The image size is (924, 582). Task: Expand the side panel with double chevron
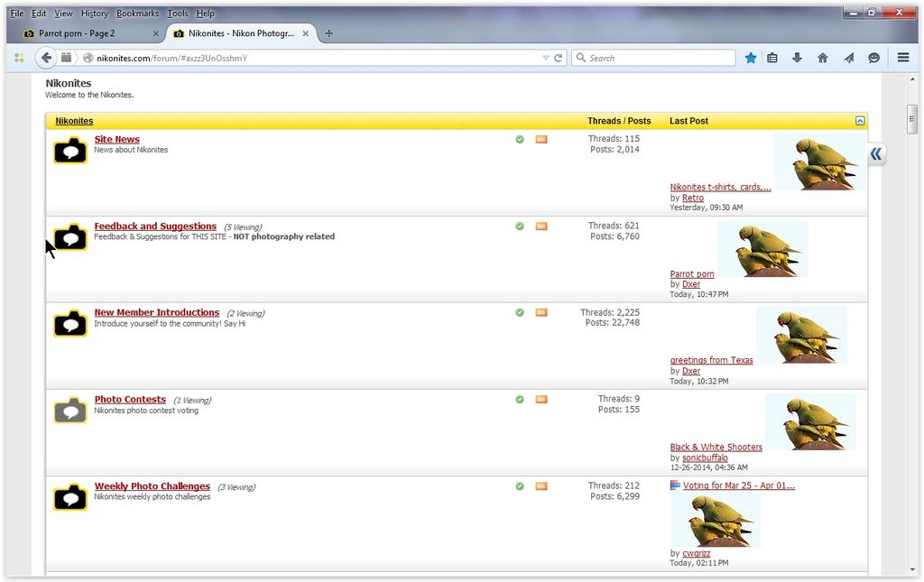[876, 154]
